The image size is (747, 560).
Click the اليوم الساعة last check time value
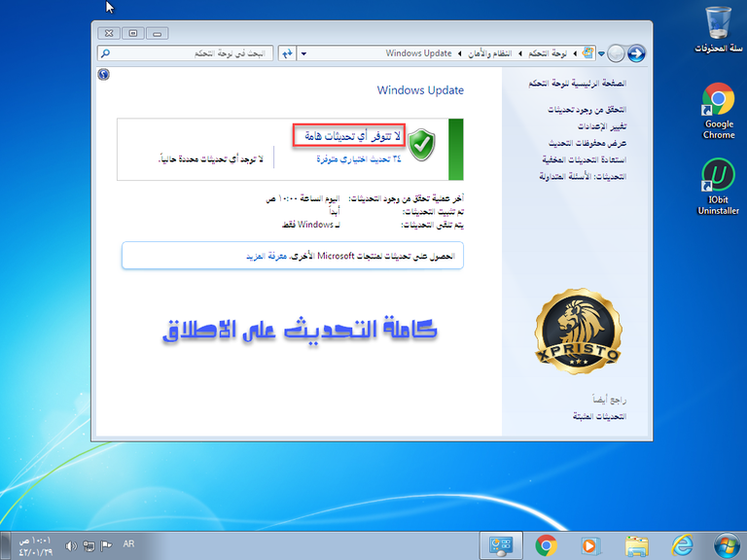point(303,198)
